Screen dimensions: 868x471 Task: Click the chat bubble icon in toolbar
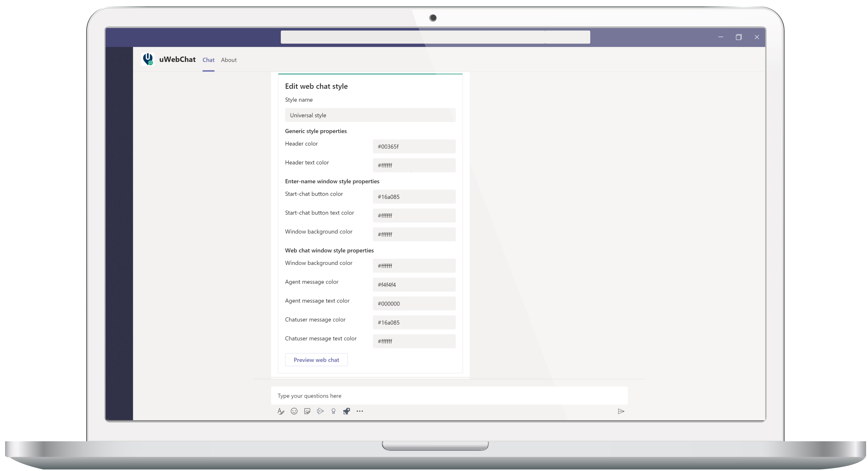308,412
